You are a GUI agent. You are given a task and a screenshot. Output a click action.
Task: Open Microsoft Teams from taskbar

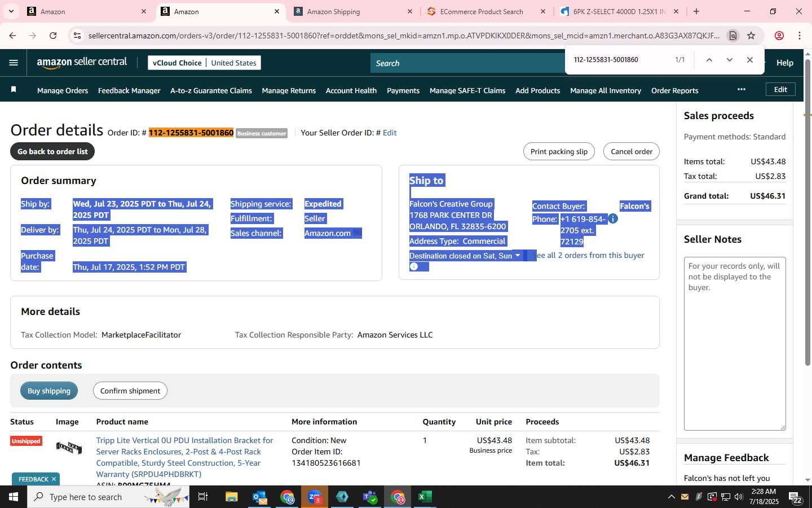(x=370, y=497)
